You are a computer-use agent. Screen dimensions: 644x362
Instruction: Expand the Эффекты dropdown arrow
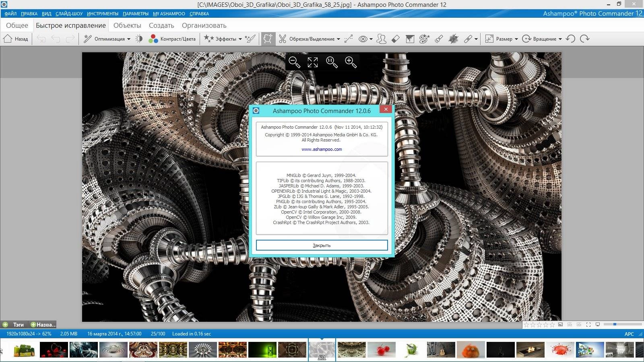240,39
